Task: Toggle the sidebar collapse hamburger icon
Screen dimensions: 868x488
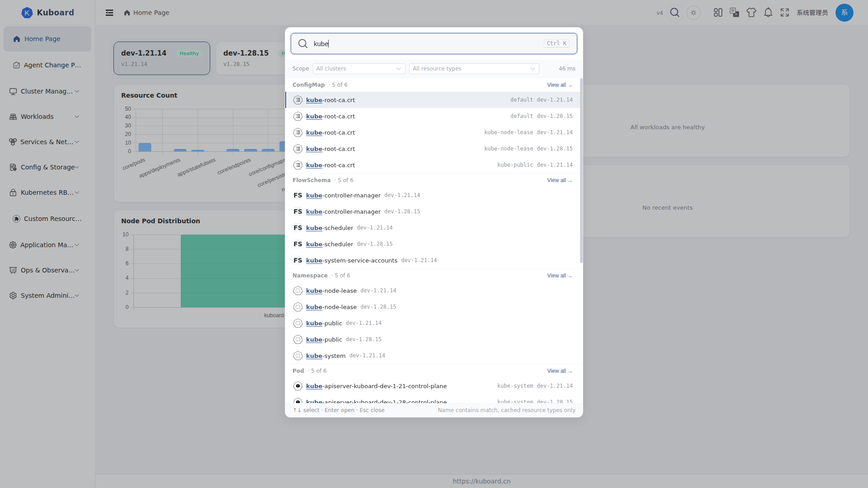Action: [109, 13]
